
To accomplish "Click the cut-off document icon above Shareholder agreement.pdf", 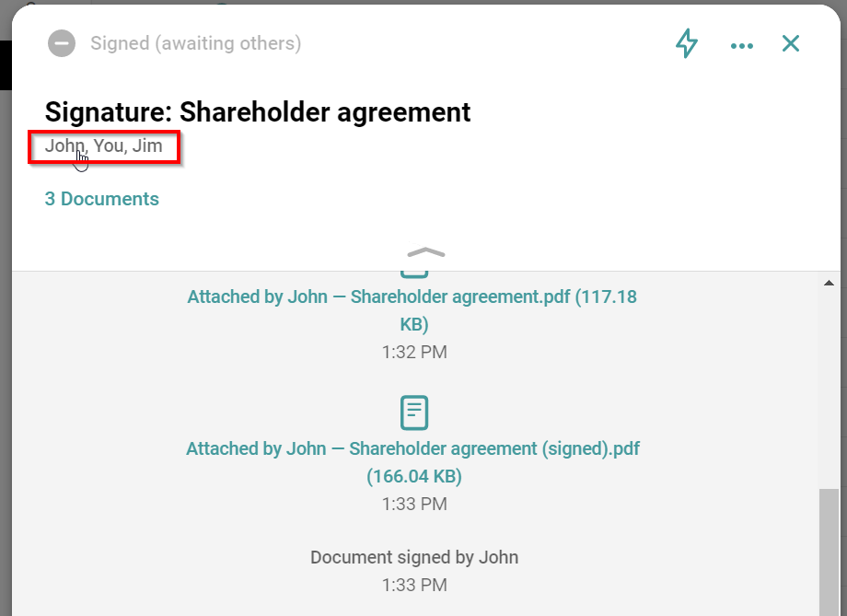I will coord(414,273).
